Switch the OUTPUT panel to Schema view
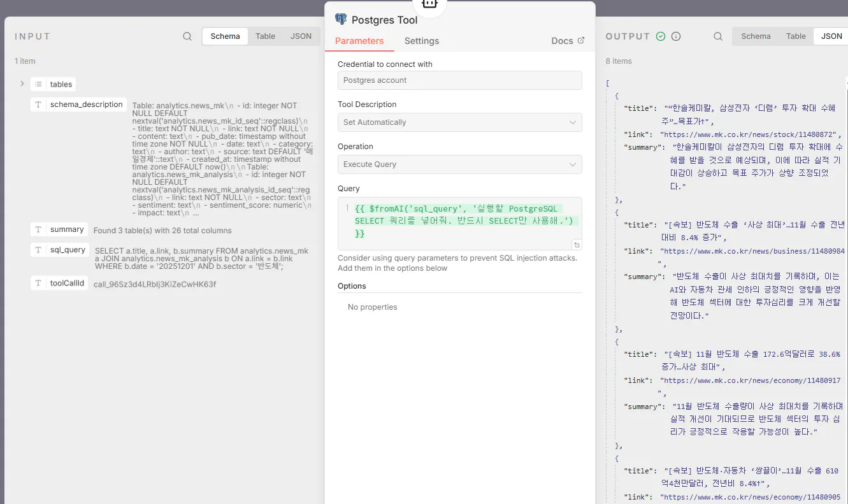The image size is (848, 504). [756, 36]
